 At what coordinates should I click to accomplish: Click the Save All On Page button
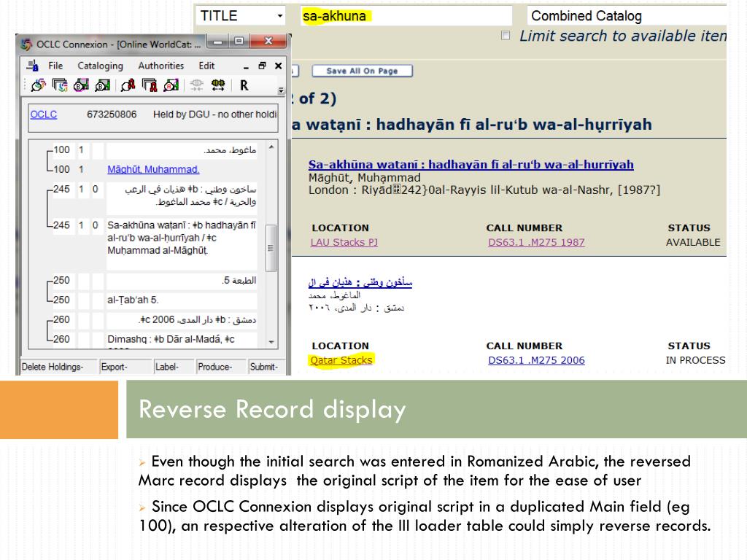pos(362,71)
